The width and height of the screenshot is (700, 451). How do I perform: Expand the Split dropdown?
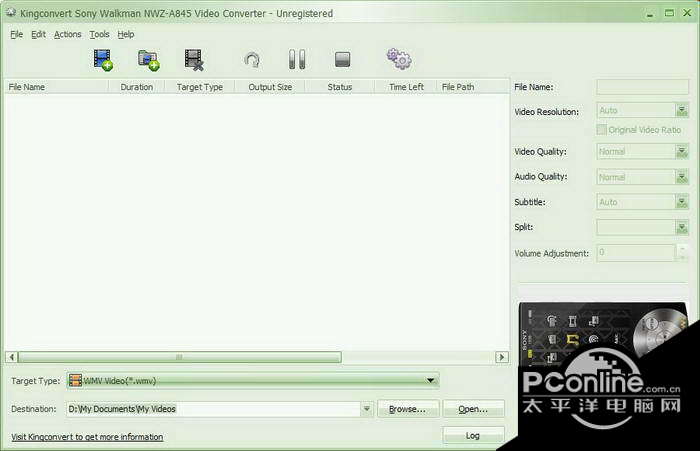682,228
